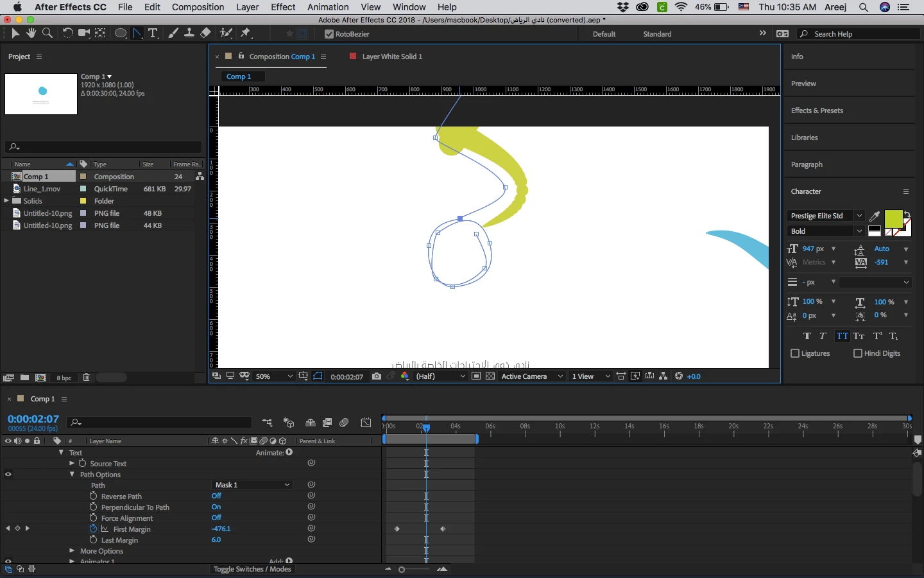Open the Graph Editor icon

[366, 423]
